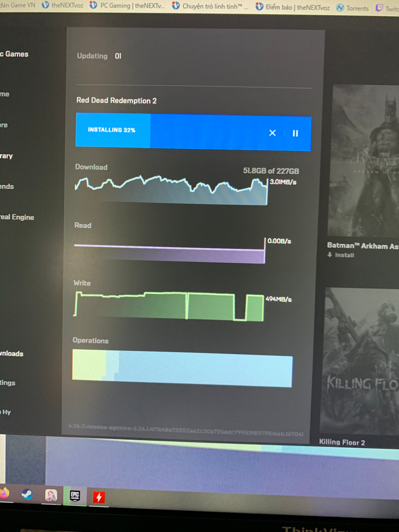Open the Friends entry in the sidebar

click(x=7, y=187)
